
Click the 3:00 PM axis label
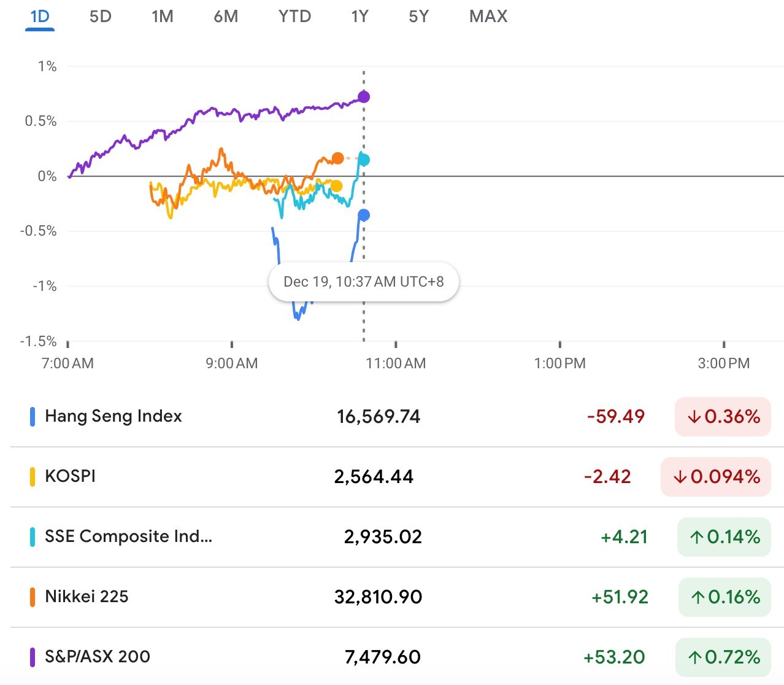tap(724, 363)
